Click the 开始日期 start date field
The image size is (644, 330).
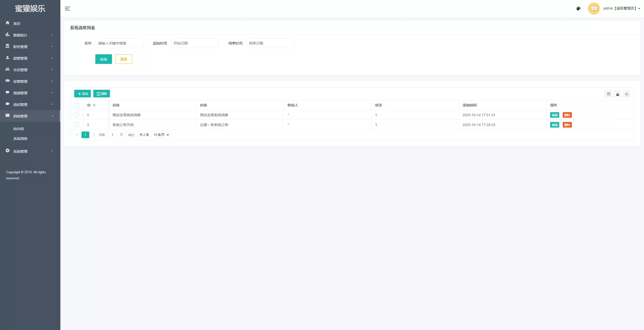point(194,43)
